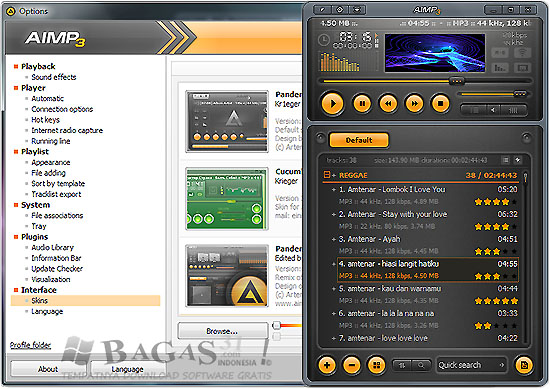This screenshot has height=389, width=550.
Task: Click the Language button at bottom
Action: click(x=127, y=369)
